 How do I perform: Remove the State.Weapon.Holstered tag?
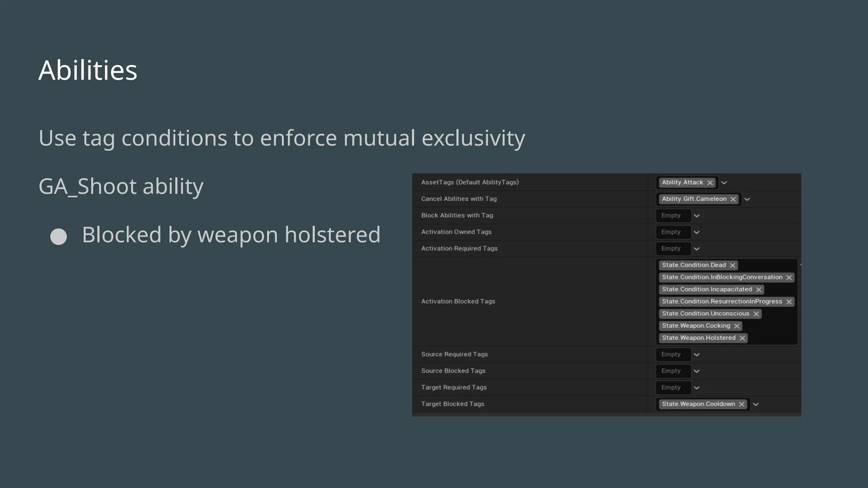(x=742, y=338)
